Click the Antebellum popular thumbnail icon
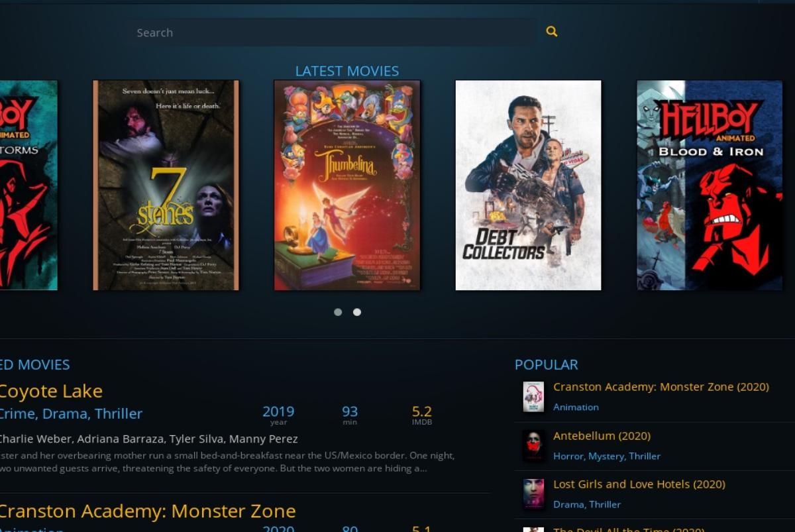 [533, 446]
